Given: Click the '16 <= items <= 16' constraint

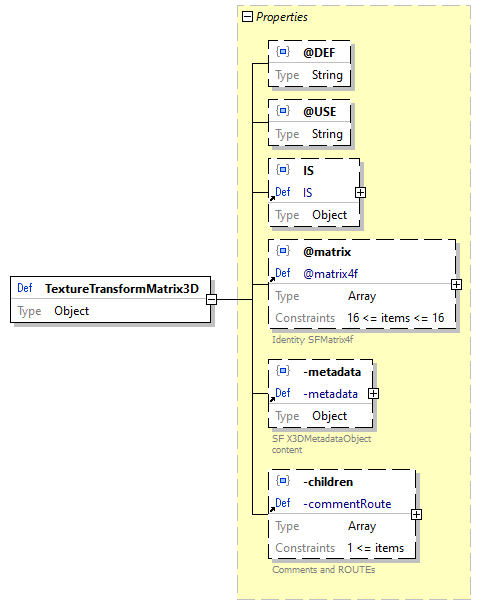Looking at the screenshot, I should point(396,318).
